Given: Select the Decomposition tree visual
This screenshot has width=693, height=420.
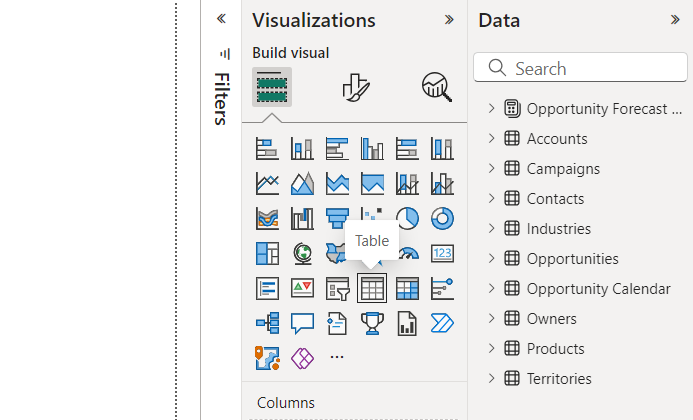Looking at the screenshot, I should [267, 324].
